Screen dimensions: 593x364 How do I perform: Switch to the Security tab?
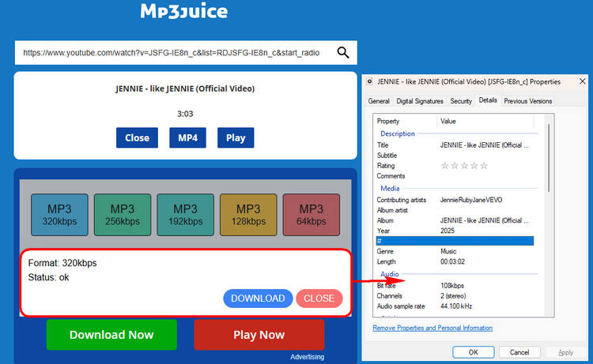click(x=461, y=101)
